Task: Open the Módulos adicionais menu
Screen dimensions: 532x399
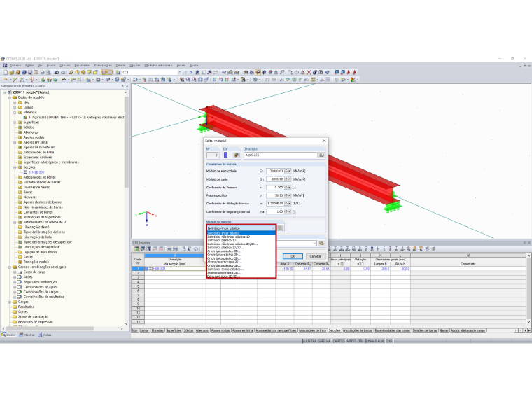Action: (x=158, y=66)
